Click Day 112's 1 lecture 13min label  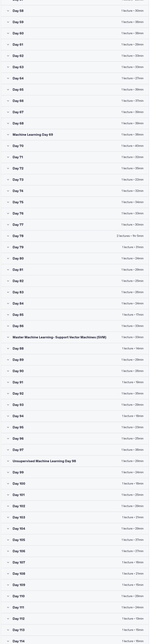tap(133, 619)
